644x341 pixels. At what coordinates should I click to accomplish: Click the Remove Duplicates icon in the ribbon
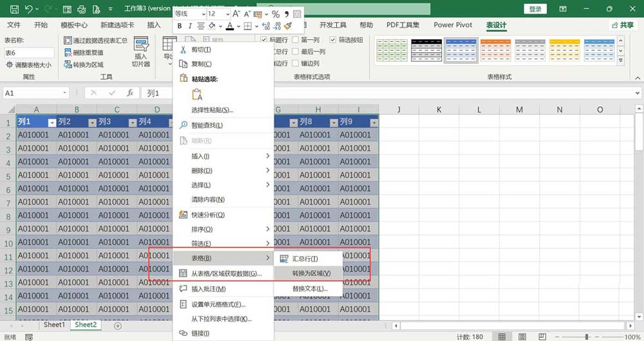[x=68, y=52]
